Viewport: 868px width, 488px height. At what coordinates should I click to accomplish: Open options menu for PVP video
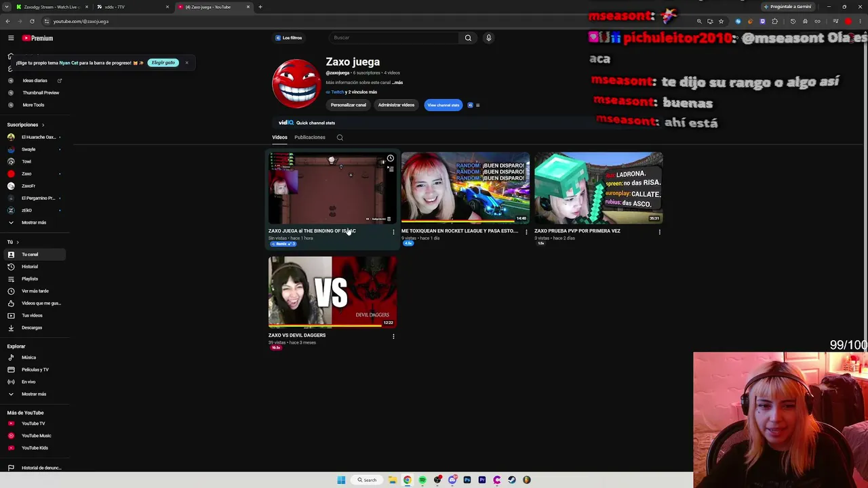(659, 232)
